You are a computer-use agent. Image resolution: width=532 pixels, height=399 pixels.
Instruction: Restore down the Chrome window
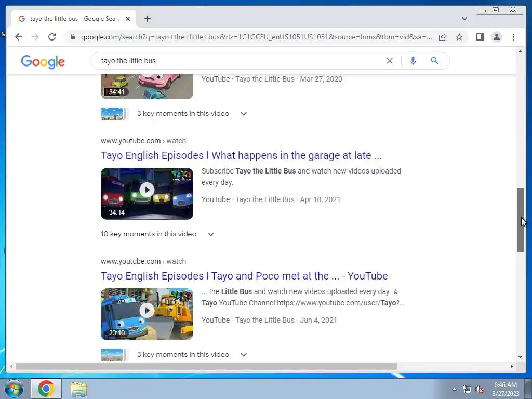coord(496,10)
